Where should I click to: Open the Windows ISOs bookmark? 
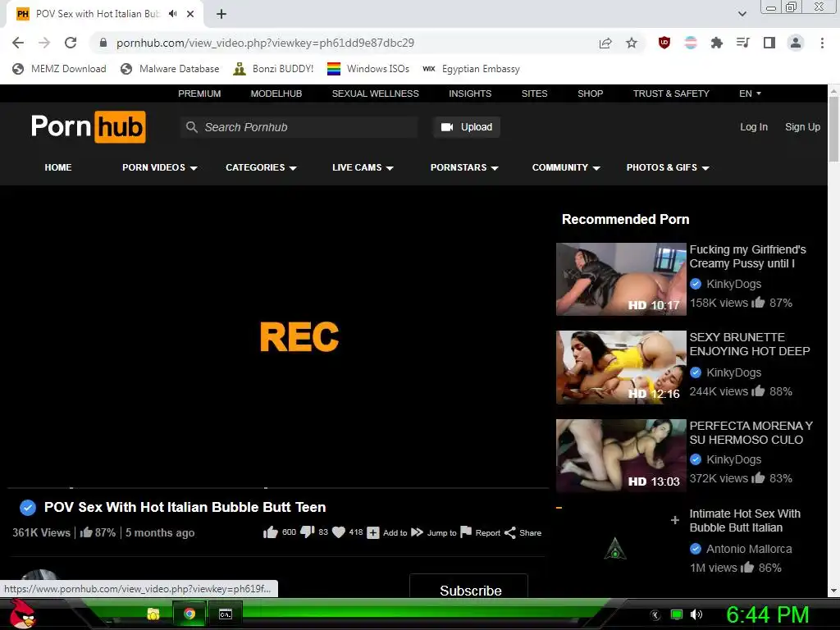coord(368,69)
